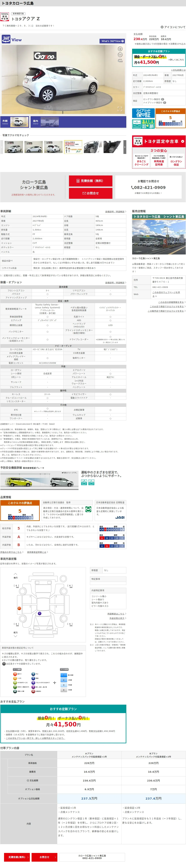Open the このお支払プランは一例です link

(35, 738)
